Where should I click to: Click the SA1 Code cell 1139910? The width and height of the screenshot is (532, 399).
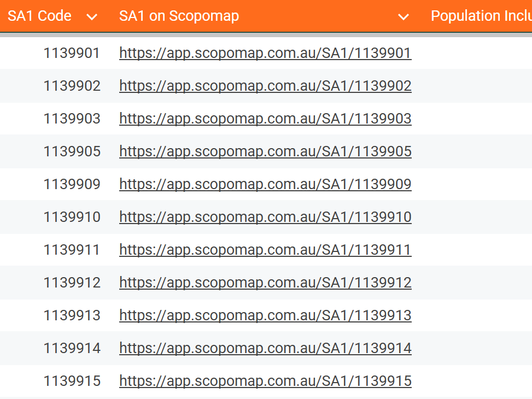pyautogui.click(x=72, y=217)
